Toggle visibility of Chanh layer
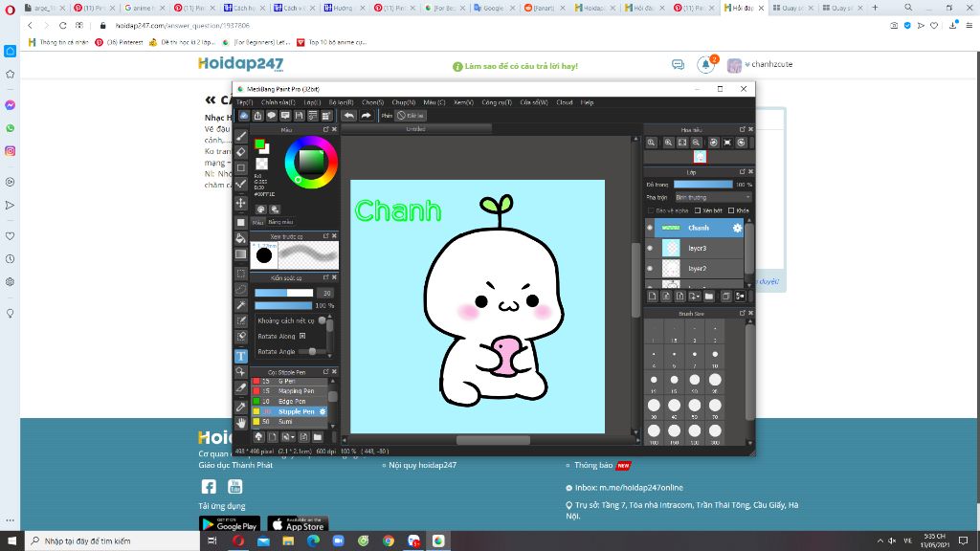 coord(650,228)
